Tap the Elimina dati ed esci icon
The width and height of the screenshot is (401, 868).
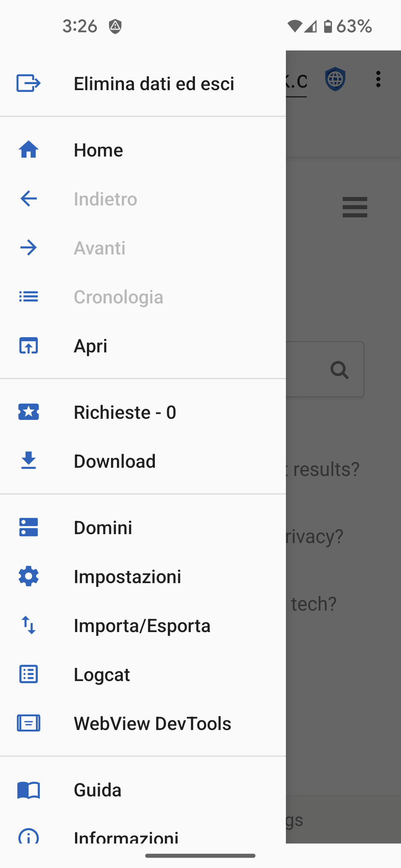28,83
